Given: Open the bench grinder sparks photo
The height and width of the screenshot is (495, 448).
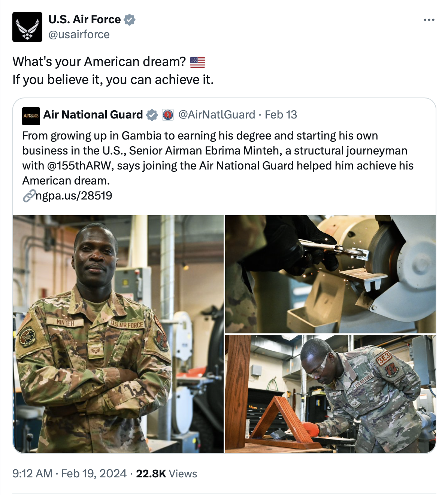Looking at the screenshot, I should tap(330, 274).
